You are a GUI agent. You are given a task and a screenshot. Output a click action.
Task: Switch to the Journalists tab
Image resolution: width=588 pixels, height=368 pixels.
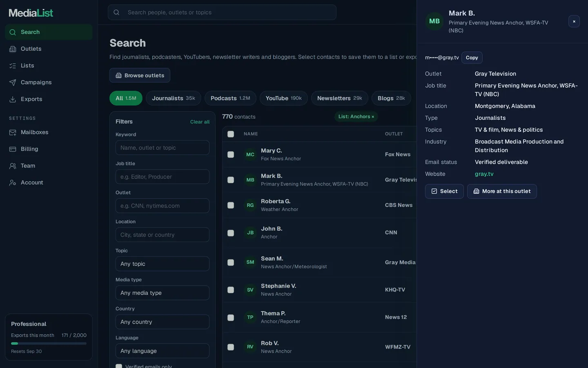click(174, 98)
